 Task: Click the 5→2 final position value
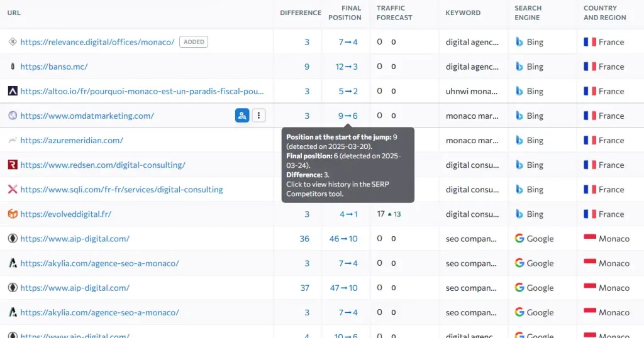(x=348, y=91)
